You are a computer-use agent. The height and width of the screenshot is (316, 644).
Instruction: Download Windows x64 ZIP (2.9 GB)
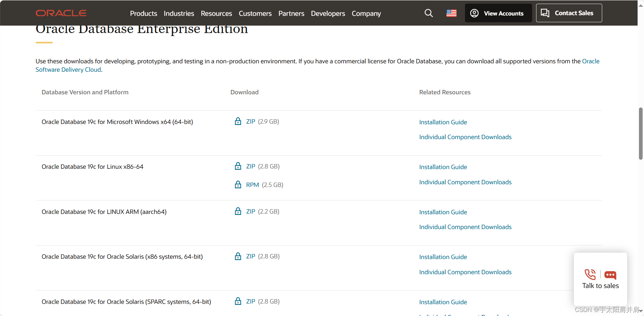[x=251, y=122]
